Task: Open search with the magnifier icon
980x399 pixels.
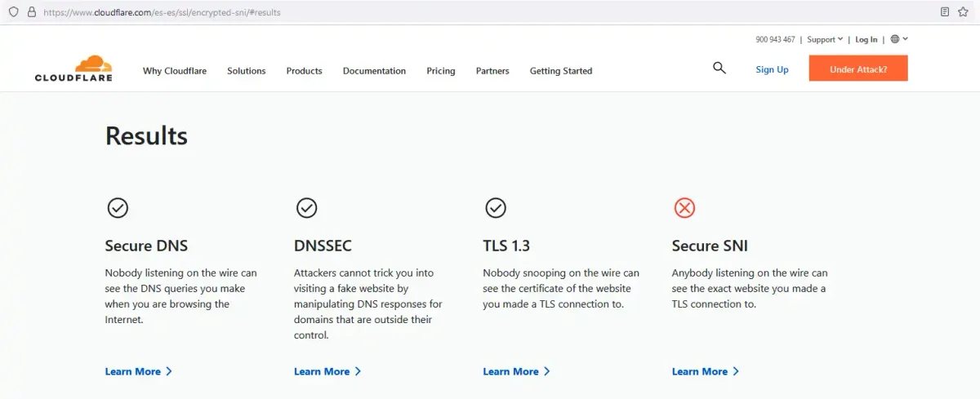Action: pyautogui.click(x=719, y=69)
